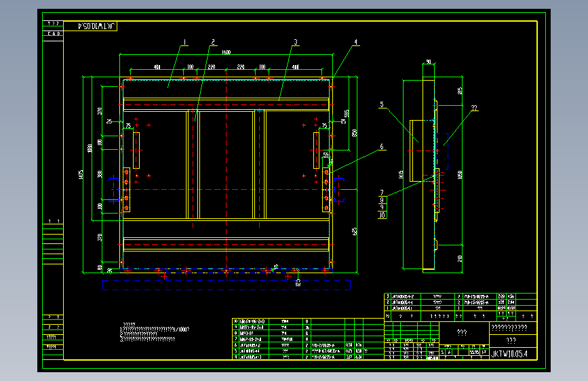Click the 210 dimension in the side view
The height and width of the screenshot is (381, 588).
coord(460,258)
